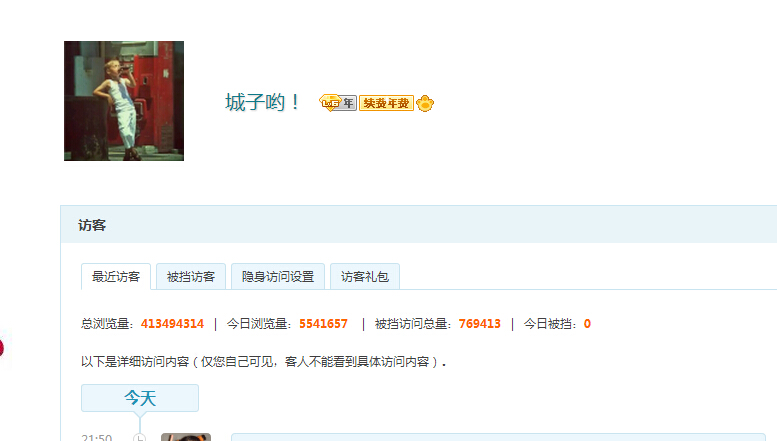
Task: Click the blocked visits total 769413
Action: click(x=480, y=324)
